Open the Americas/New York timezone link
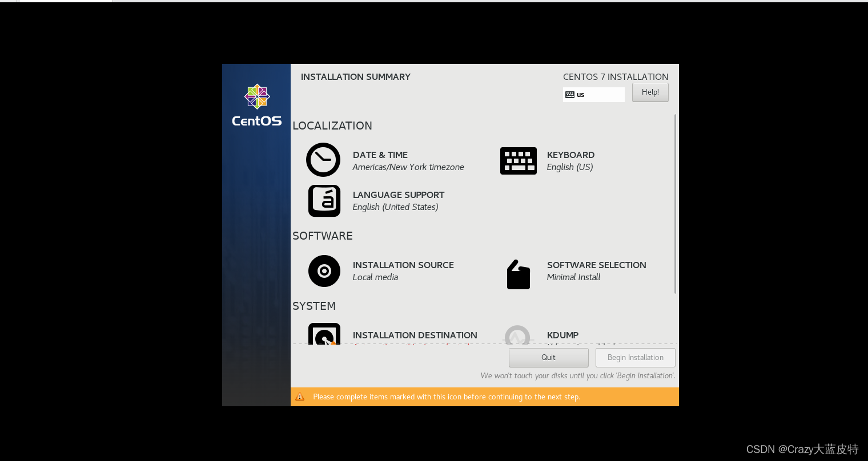868x461 pixels. pos(408,167)
